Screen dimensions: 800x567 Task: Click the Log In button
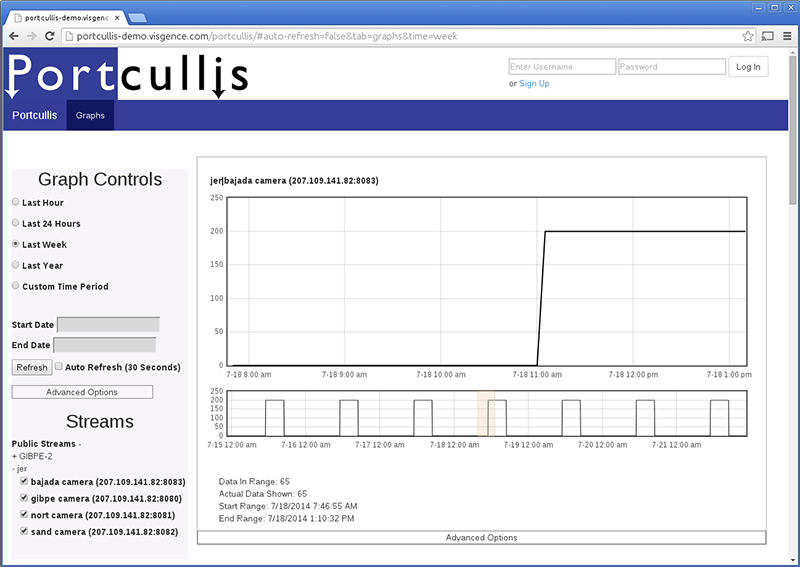point(748,67)
